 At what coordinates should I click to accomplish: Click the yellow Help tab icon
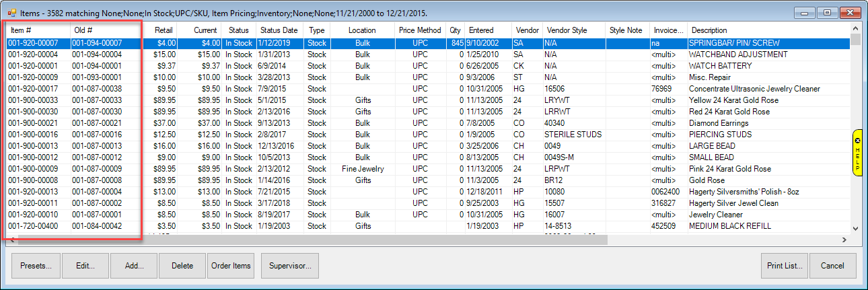coord(857,153)
